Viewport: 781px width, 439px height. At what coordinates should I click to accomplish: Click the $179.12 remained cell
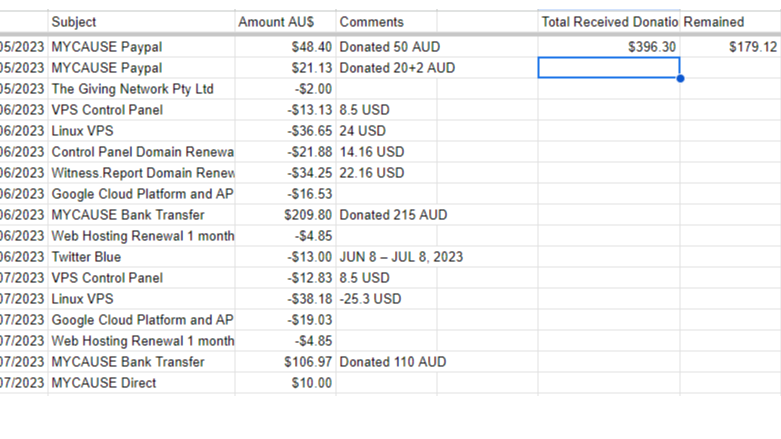[x=729, y=47]
